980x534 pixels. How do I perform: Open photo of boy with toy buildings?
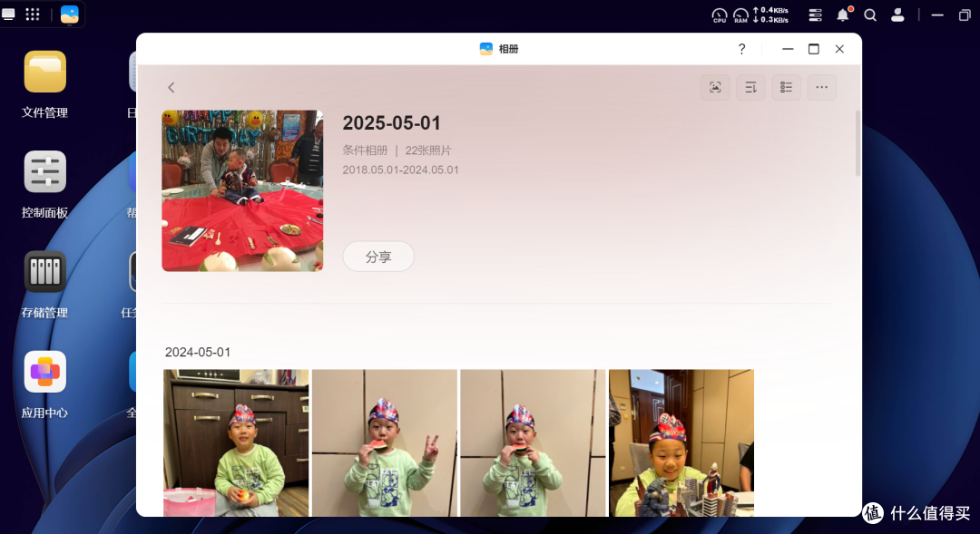click(681, 442)
